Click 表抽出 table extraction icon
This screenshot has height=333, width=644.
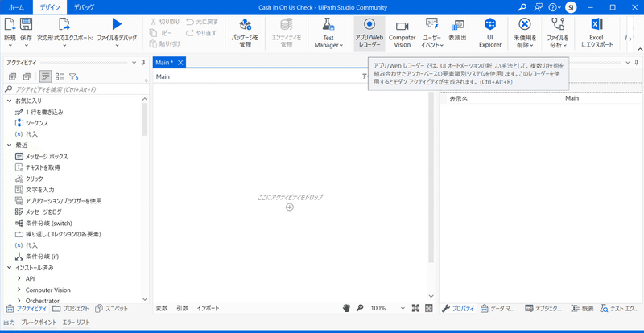coord(457,26)
